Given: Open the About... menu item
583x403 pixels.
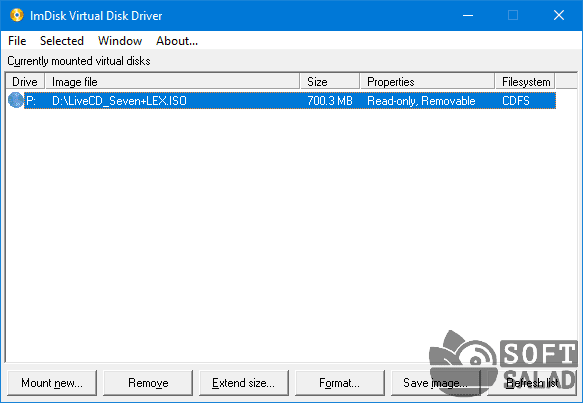Looking at the screenshot, I should (x=177, y=41).
